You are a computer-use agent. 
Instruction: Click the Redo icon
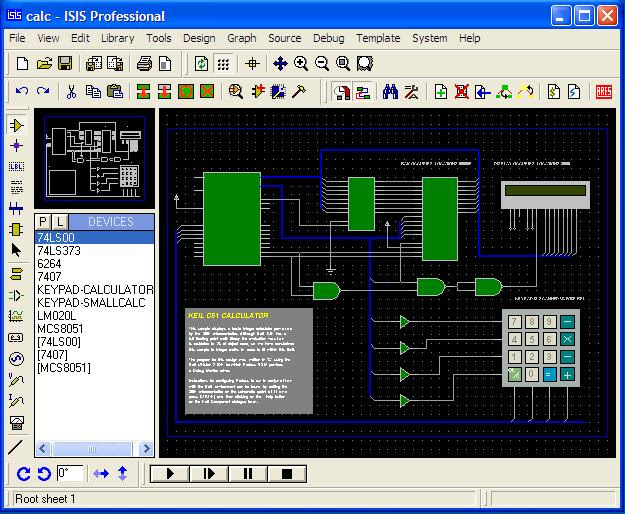[x=43, y=92]
